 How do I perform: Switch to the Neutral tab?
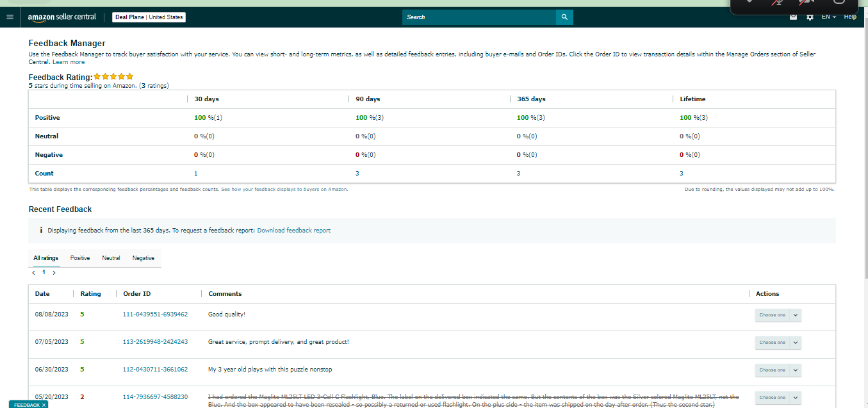(111, 258)
